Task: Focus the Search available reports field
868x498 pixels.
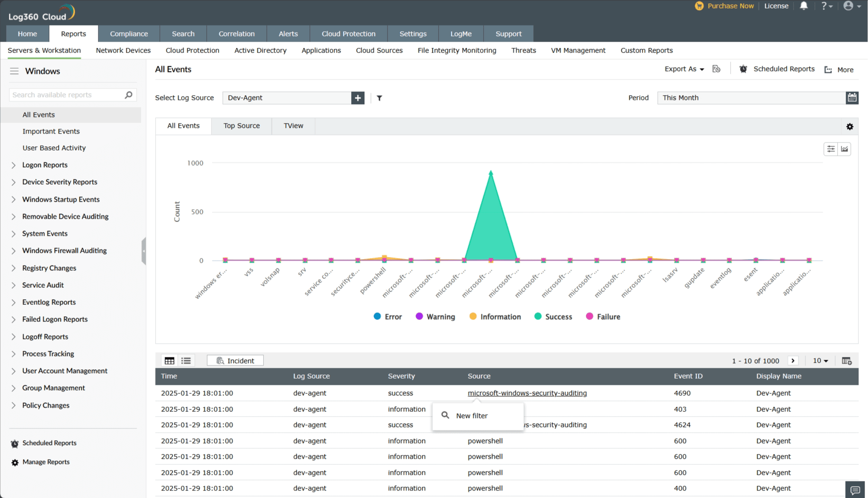Action: [66, 95]
